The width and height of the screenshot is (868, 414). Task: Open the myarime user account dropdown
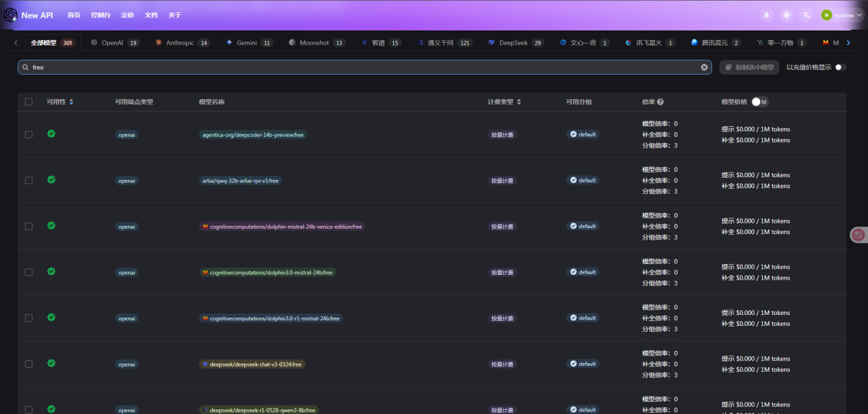tap(837, 15)
